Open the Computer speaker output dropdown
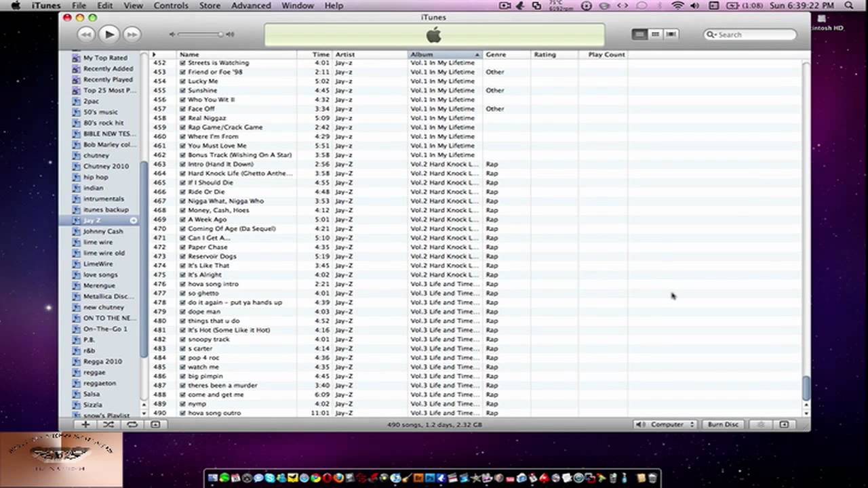This screenshot has height=488, width=868. 665,424
